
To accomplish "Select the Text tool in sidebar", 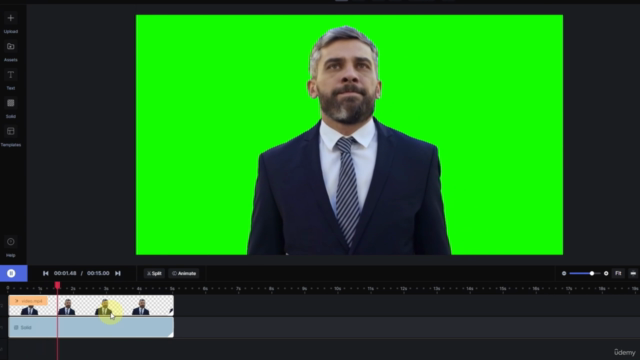I will (x=11, y=80).
